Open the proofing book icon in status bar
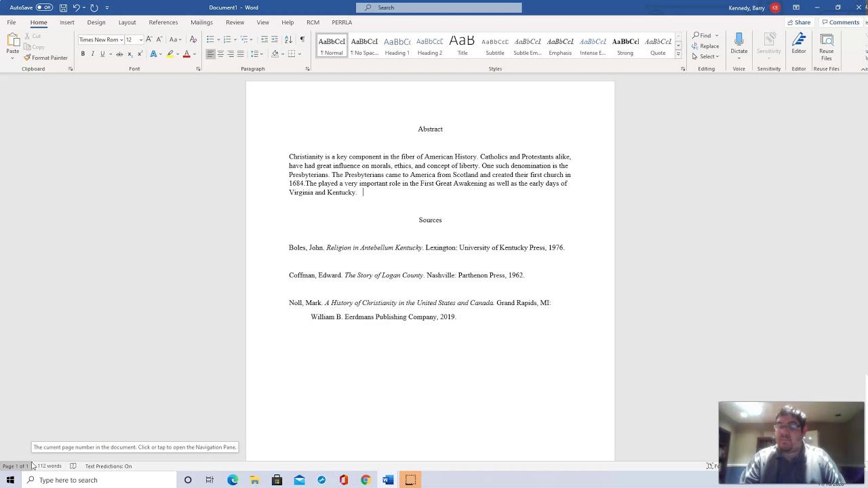868x488 pixels. tap(73, 466)
